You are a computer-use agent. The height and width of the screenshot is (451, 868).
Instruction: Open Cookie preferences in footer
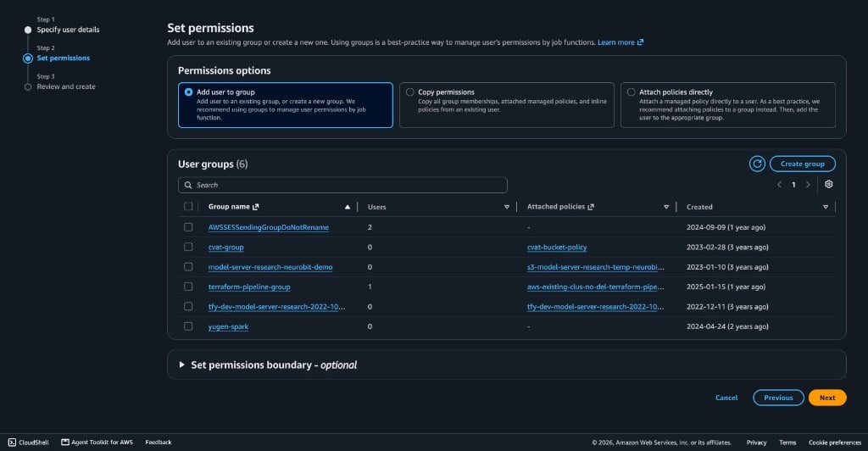(835, 443)
